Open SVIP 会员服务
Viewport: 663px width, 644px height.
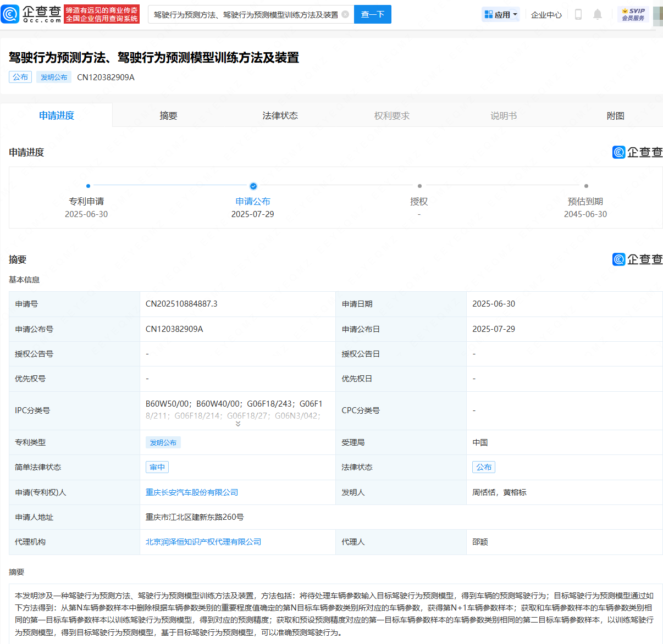pos(633,15)
